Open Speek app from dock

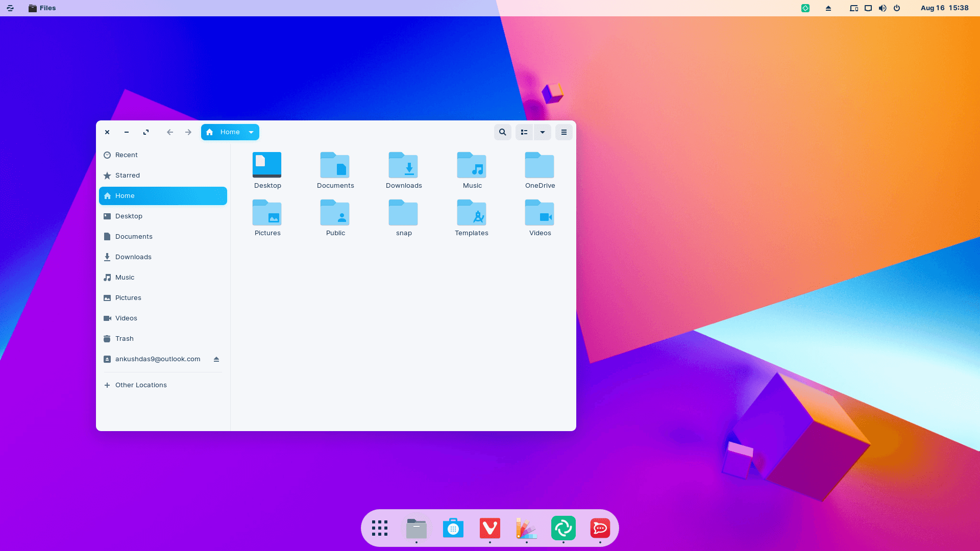600,528
